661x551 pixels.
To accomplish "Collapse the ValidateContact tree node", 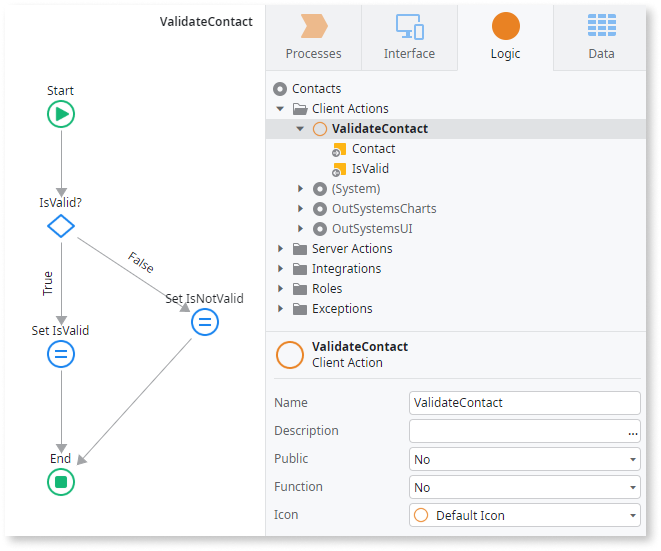I will coord(300,129).
